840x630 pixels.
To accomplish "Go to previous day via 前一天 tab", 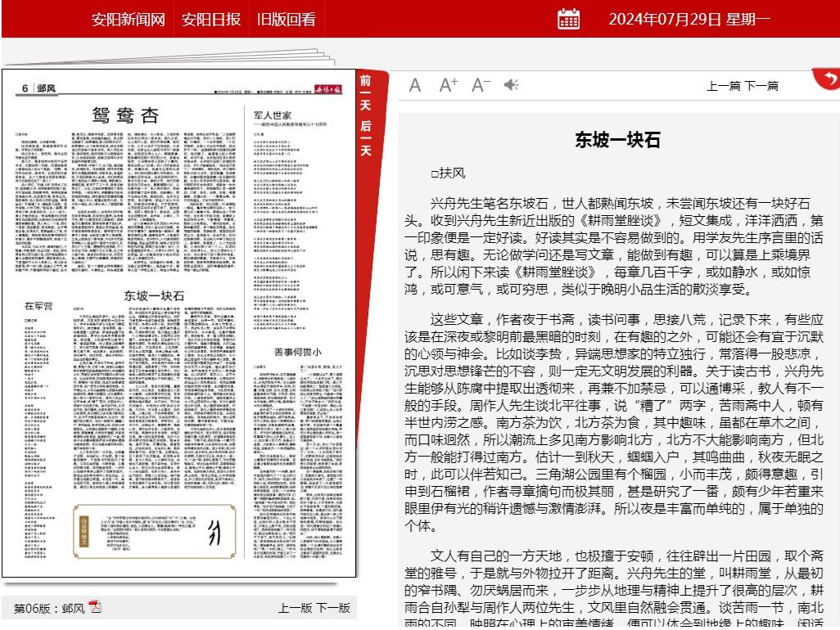I will [x=365, y=92].
